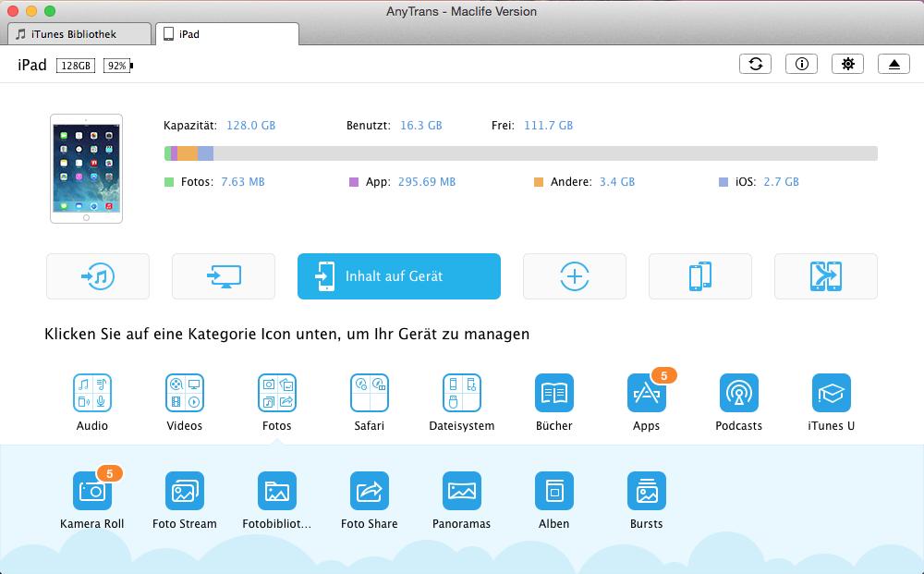Screen dimensions: 924x574
Task: Click the Andere size 3.4 GB
Action: [617, 182]
